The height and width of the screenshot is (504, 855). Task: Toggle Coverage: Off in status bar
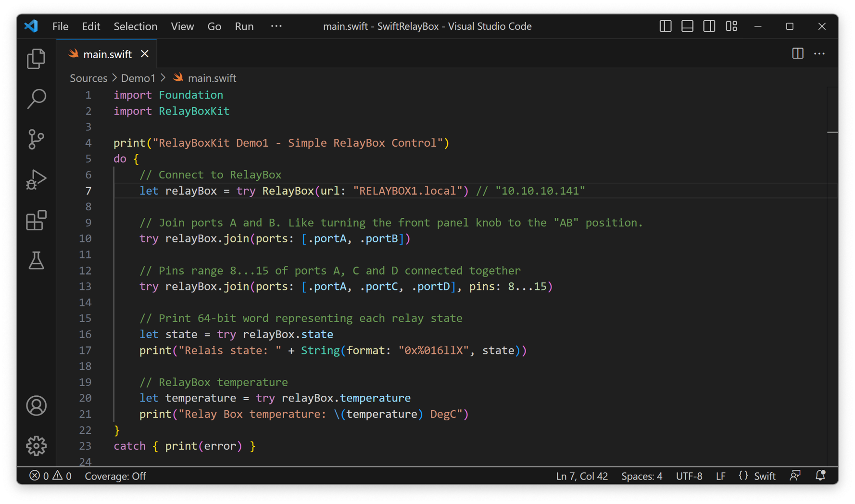point(115,476)
